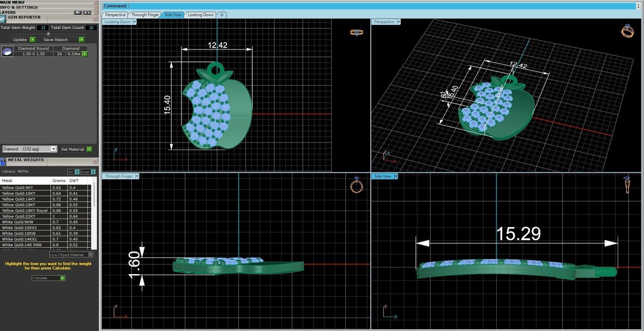Screen dimensions: 644x331
Task: Click the Gem Reporter panel icon
Action: 3,19
